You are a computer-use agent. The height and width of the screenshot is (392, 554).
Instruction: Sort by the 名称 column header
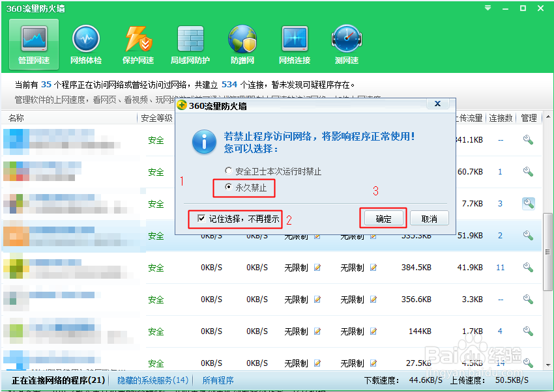click(16, 118)
